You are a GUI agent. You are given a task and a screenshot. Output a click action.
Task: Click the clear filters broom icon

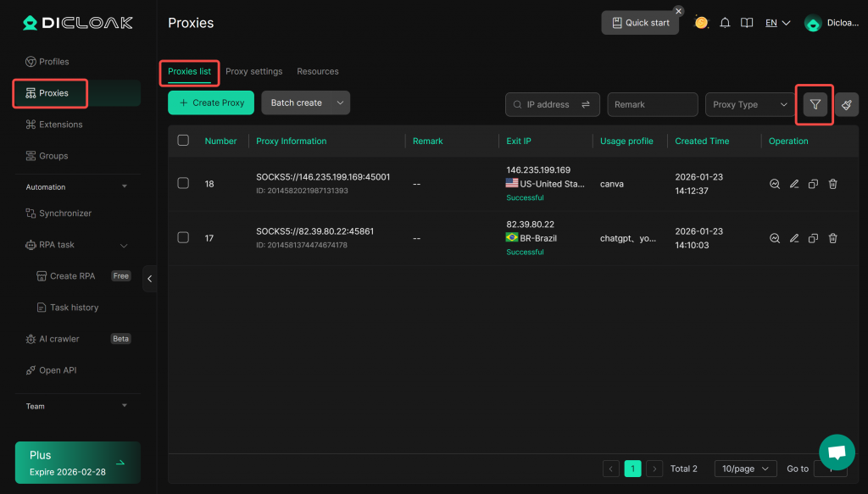pyautogui.click(x=846, y=104)
